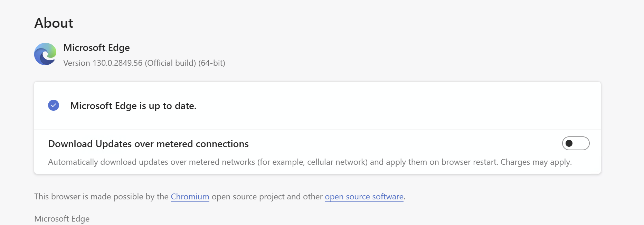644x225 pixels.
Task: Enable Download Updates over metered connections toggle
Action: click(576, 143)
